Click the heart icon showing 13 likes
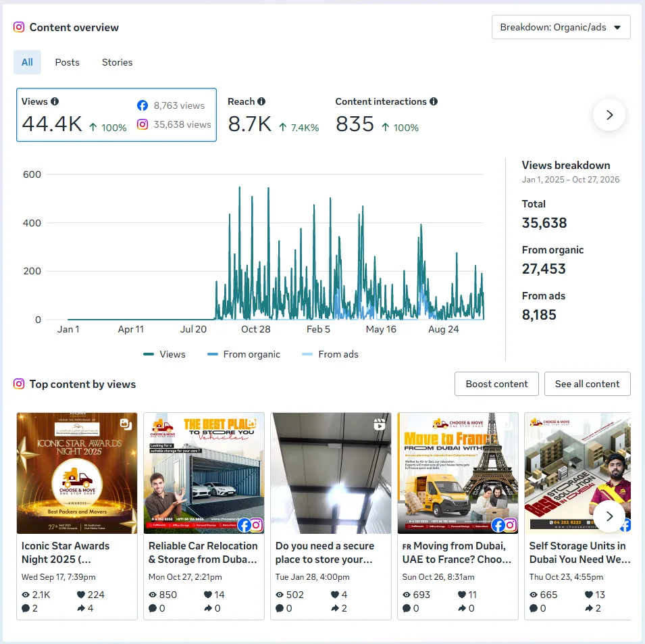Viewport: 645px width, 644px height. (x=589, y=595)
